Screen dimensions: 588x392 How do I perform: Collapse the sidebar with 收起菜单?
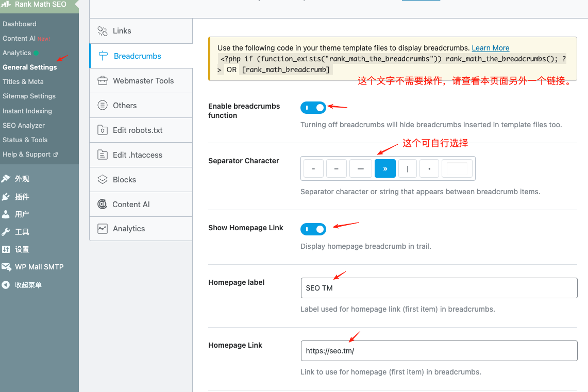point(28,285)
